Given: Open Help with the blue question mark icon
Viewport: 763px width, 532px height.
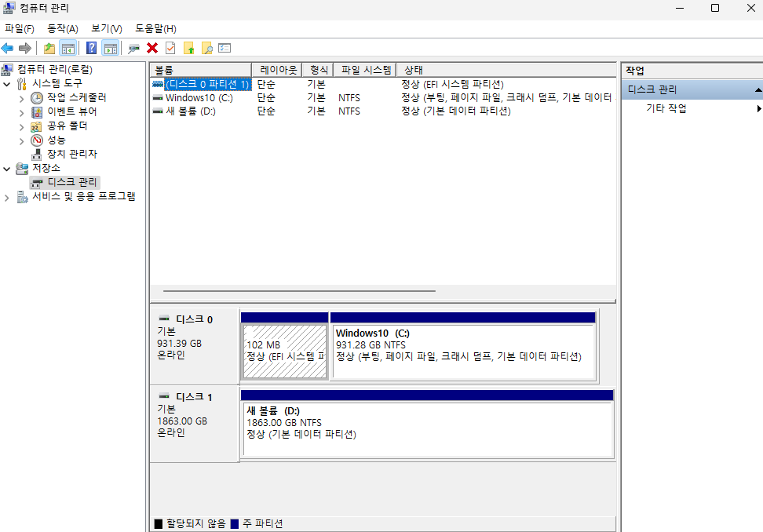Looking at the screenshot, I should pos(91,48).
